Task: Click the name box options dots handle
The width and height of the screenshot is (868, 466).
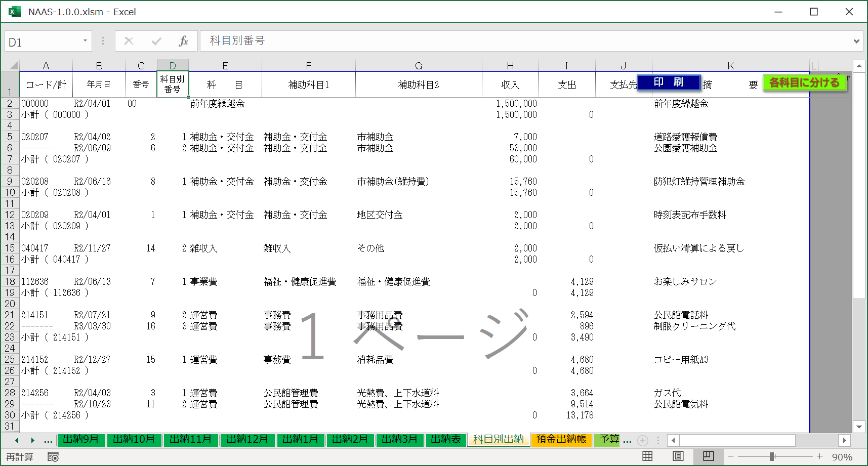Action: click(103, 41)
